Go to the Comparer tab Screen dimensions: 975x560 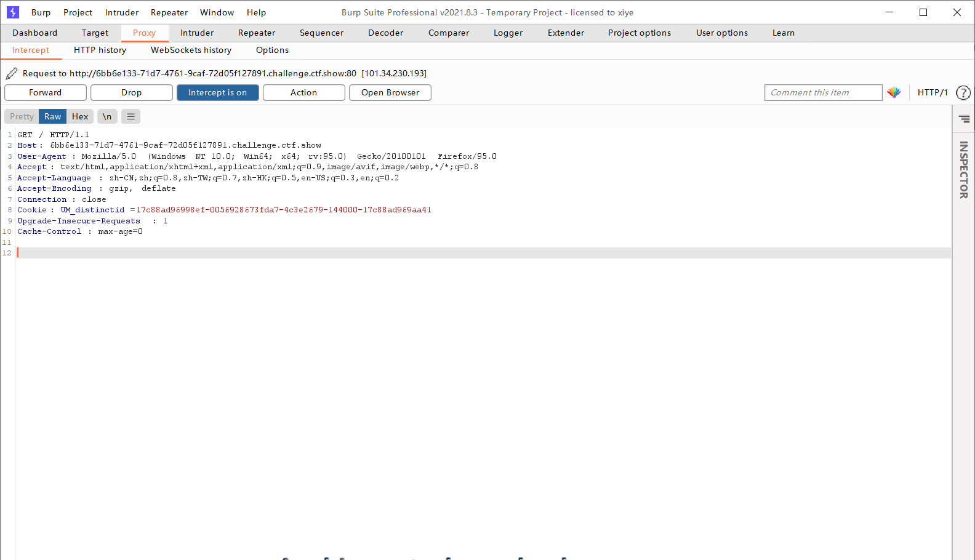point(449,33)
